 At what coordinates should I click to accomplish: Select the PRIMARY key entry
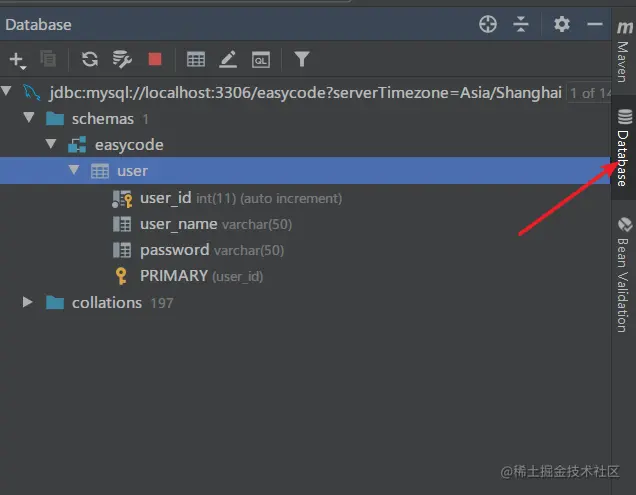(305, 276)
